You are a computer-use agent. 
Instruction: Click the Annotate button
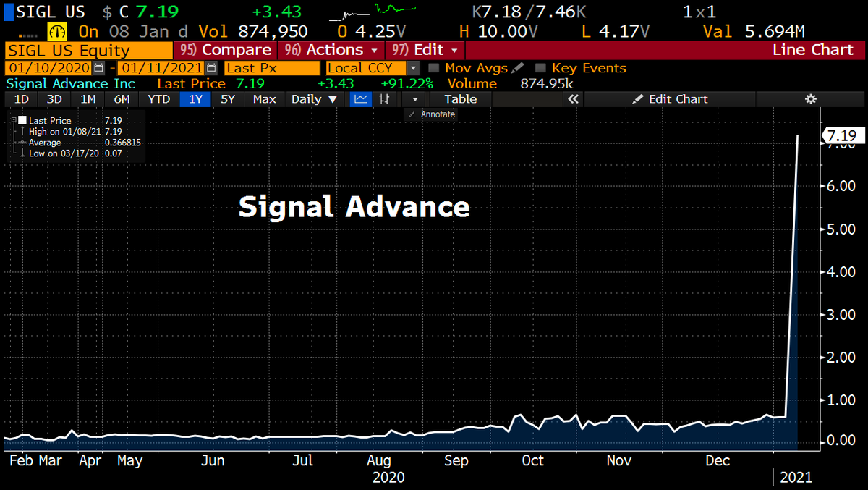(432, 114)
